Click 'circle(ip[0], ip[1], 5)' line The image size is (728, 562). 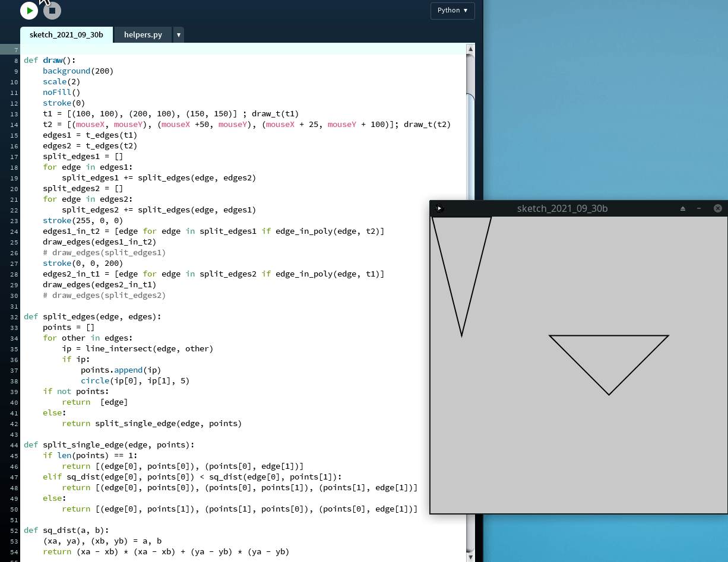[135, 380]
